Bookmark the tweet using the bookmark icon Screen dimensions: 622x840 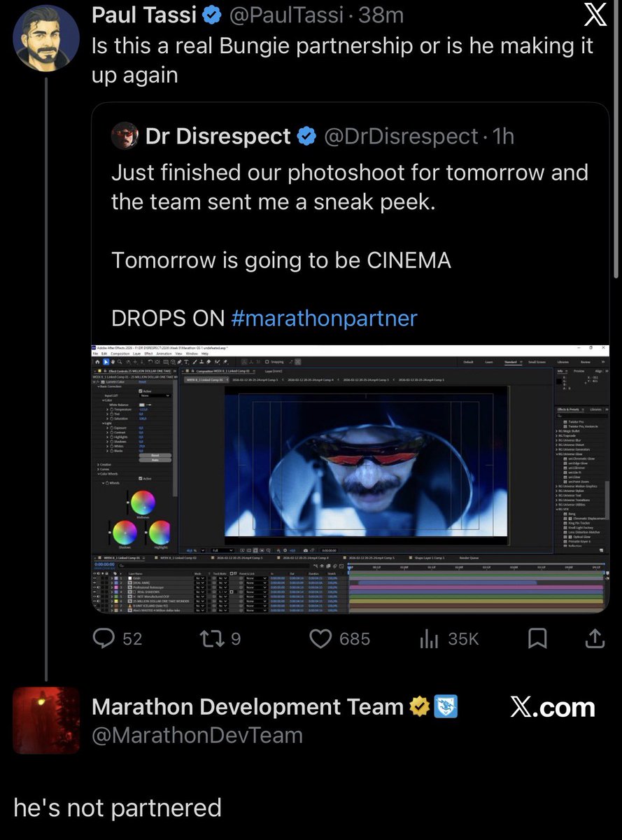537,638
